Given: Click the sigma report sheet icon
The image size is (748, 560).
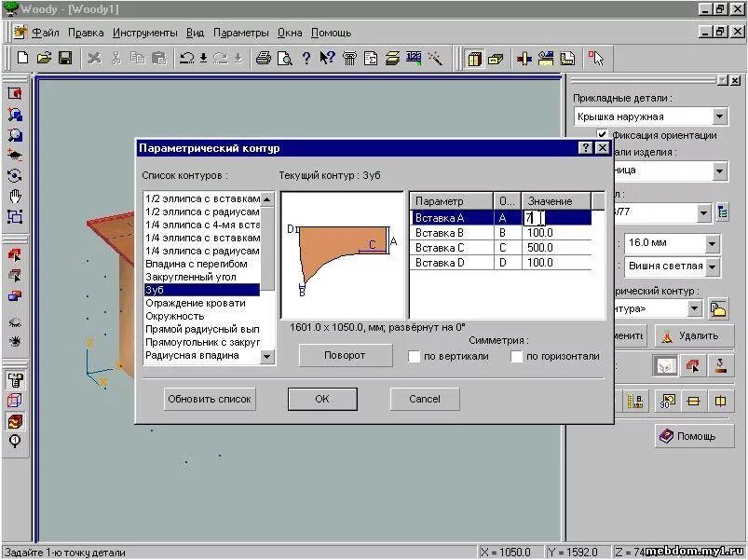Looking at the screenshot, I should tap(371, 59).
